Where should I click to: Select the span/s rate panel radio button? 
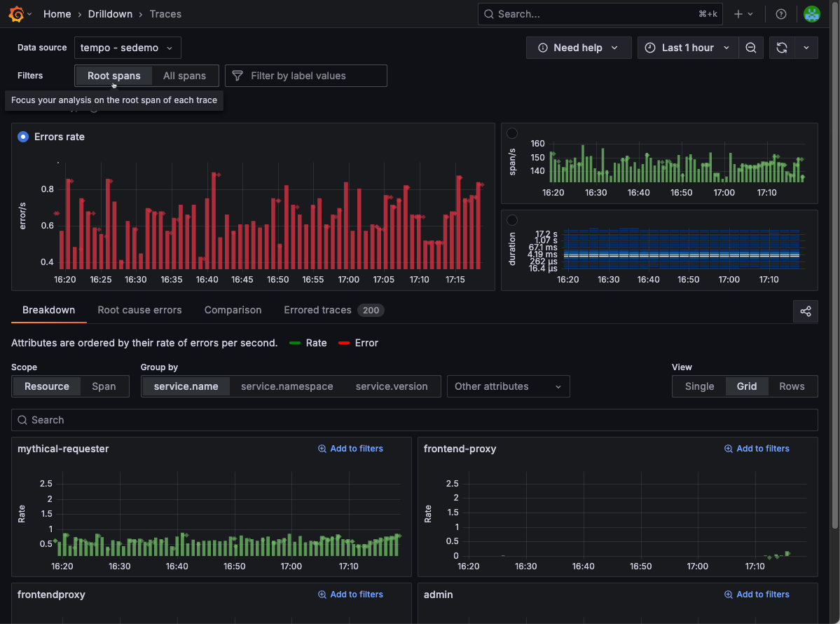(x=512, y=133)
